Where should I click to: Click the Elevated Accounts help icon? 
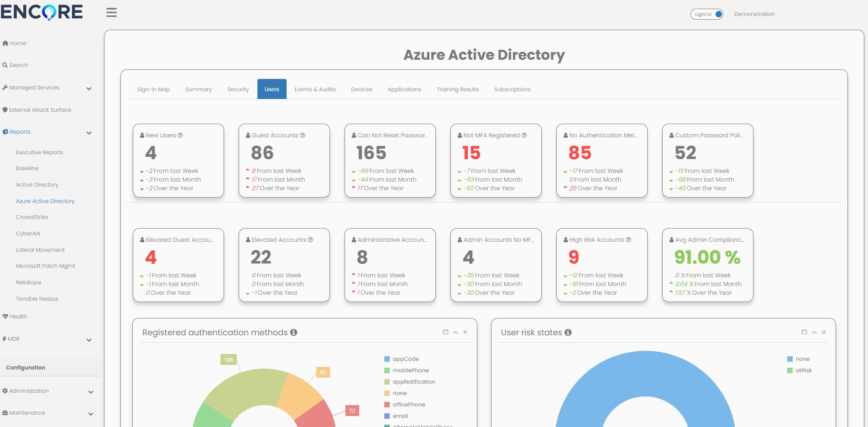(x=310, y=240)
